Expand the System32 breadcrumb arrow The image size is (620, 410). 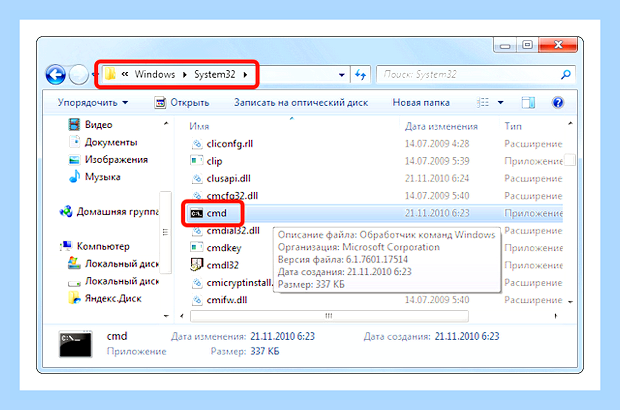245,74
